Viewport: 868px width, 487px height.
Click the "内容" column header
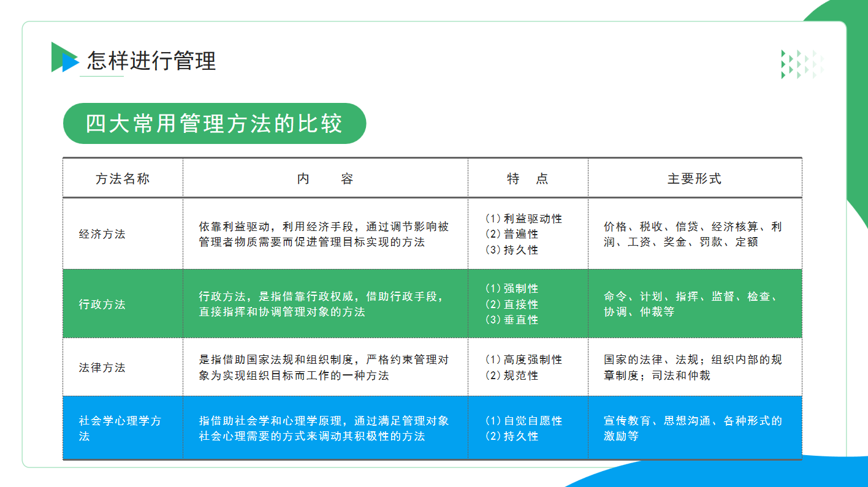(x=325, y=179)
